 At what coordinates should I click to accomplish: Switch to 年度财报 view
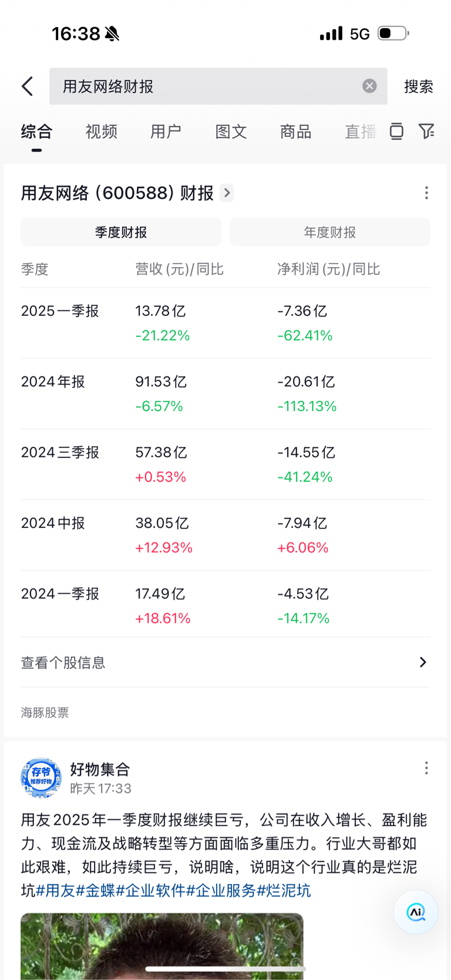pos(330,233)
